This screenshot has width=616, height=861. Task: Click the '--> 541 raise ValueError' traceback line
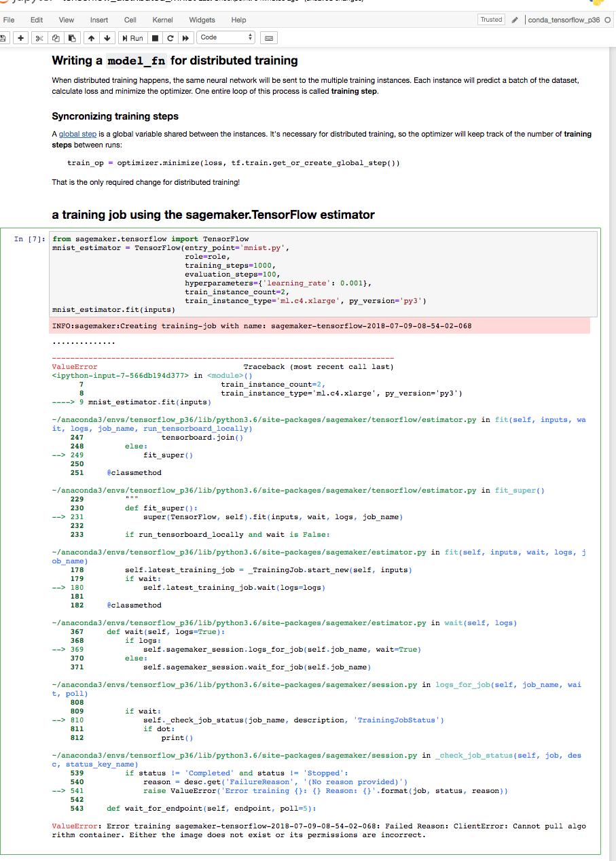point(280,791)
